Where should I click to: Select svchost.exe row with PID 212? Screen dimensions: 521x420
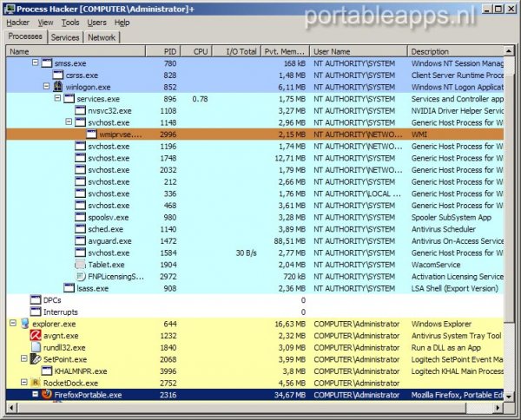[x=254, y=182]
